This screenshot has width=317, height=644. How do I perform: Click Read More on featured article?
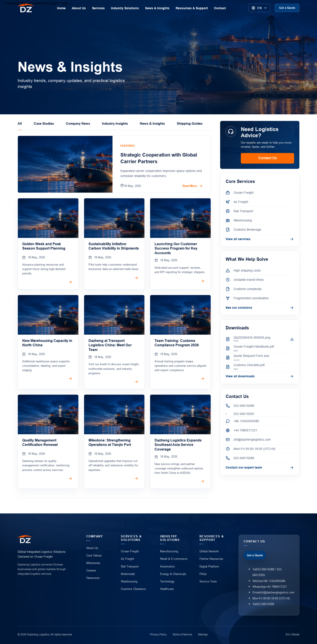(192, 186)
